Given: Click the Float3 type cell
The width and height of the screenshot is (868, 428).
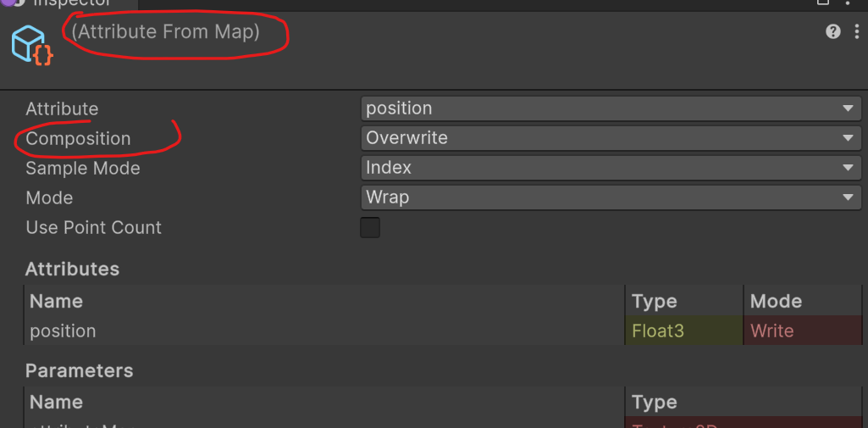Looking at the screenshot, I should (684, 331).
